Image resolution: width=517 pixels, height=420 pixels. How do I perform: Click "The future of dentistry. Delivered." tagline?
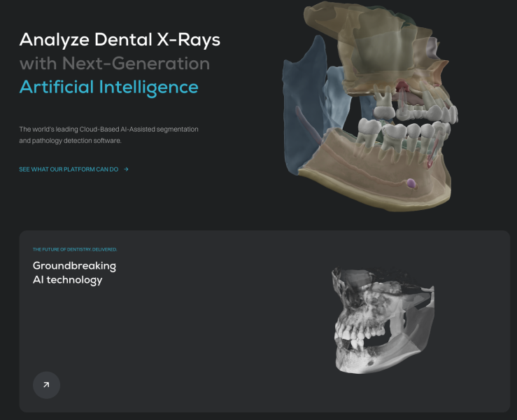75,249
